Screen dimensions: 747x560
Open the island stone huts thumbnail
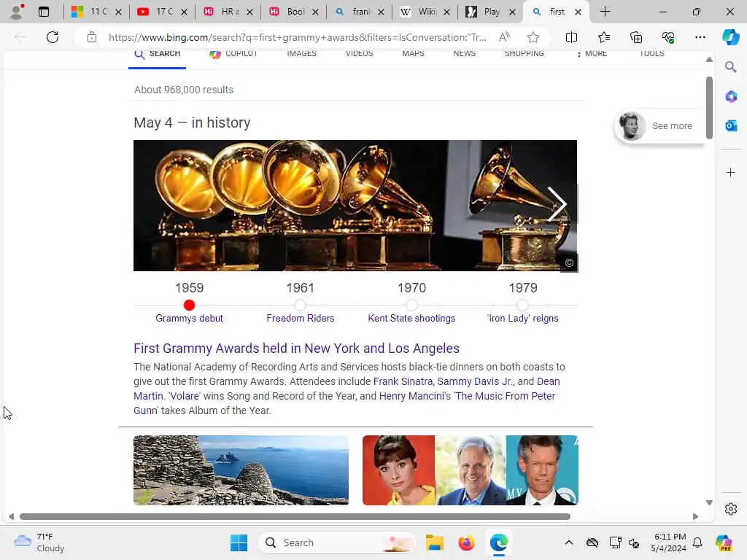click(x=241, y=470)
